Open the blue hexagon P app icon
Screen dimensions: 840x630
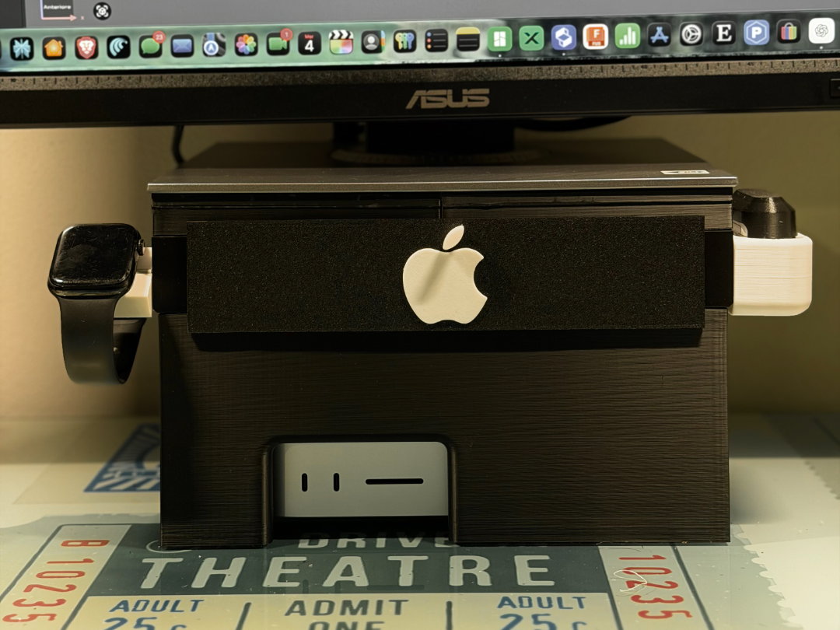point(757,33)
